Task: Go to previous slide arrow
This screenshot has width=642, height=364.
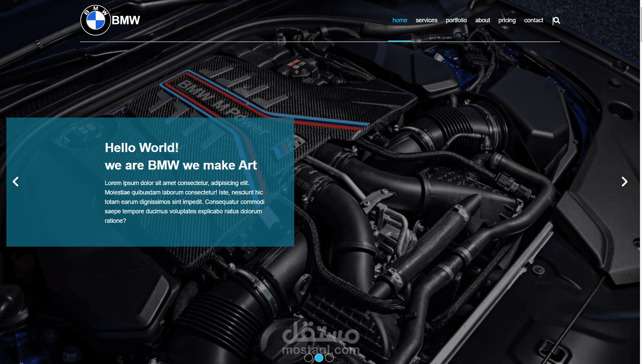Action: pos(16,182)
